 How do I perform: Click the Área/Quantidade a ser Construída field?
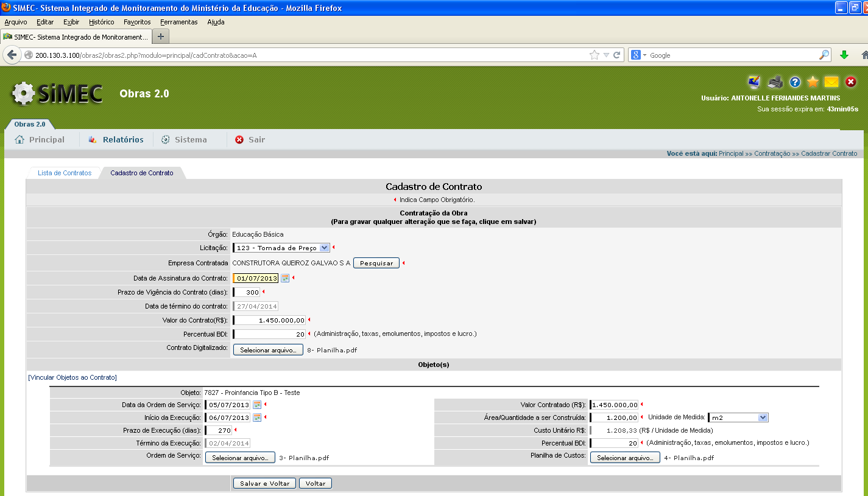click(614, 417)
